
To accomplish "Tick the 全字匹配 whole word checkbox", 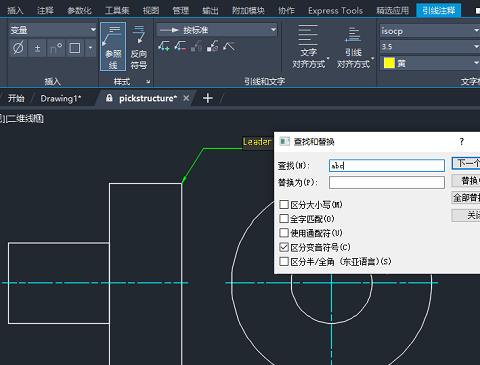I will pyautogui.click(x=284, y=219).
